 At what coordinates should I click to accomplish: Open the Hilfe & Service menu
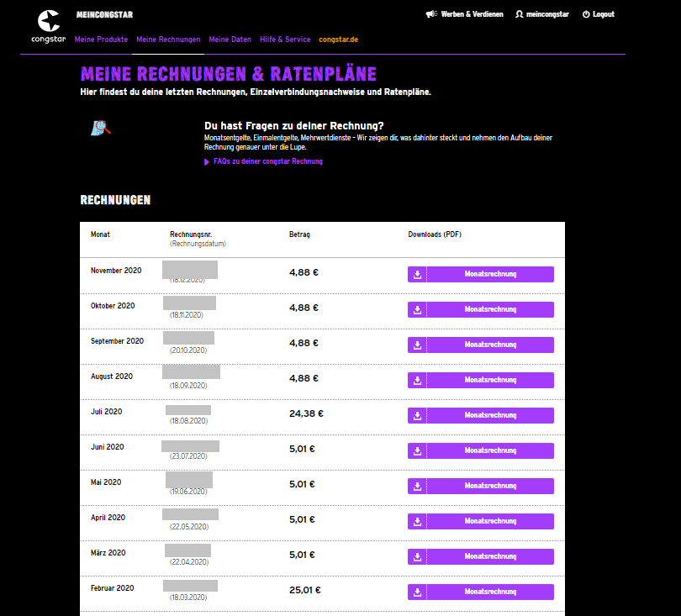tap(285, 39)
